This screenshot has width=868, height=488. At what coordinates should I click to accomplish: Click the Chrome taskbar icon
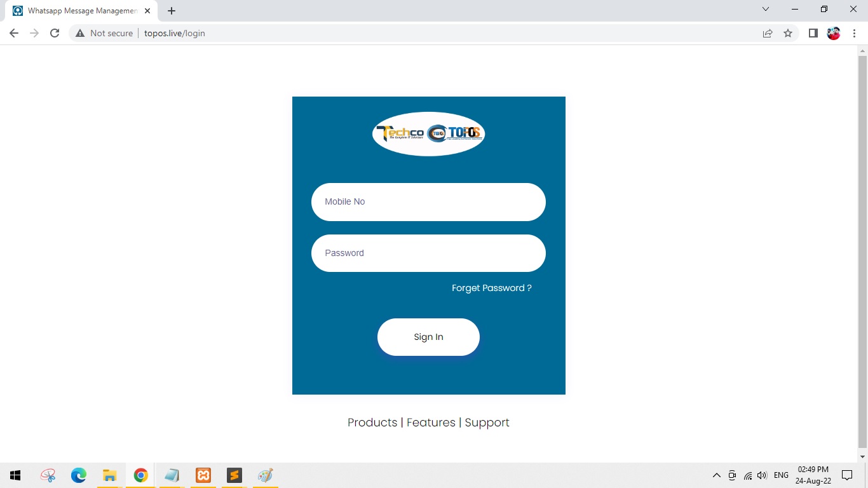pyautogui.click(x=141, y=475)
